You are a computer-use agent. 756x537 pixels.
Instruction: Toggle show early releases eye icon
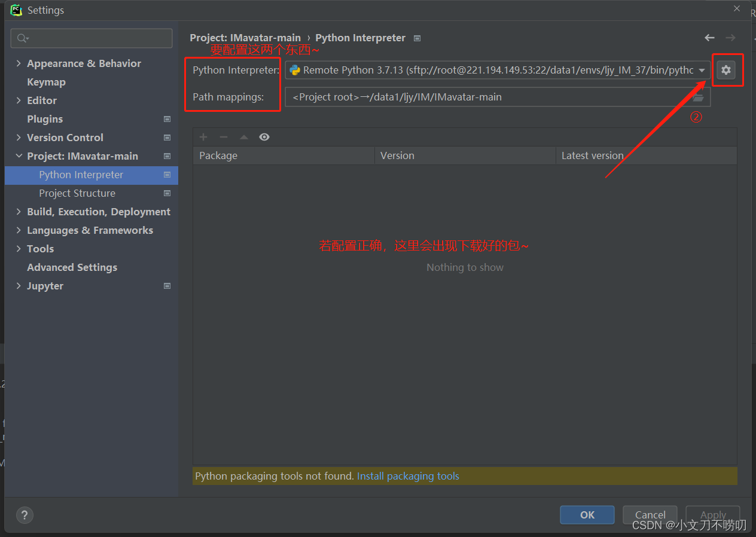point(264,137)
